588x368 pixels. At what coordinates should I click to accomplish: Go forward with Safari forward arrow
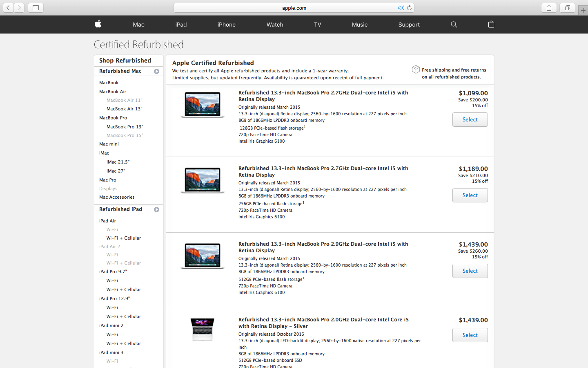tap(19, 8)
